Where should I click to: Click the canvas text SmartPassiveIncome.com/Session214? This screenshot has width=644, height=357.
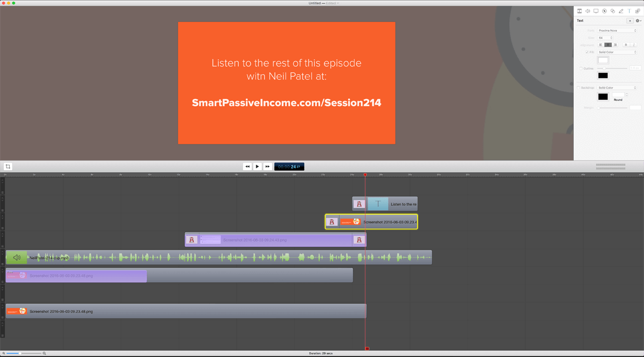(287, 103)
